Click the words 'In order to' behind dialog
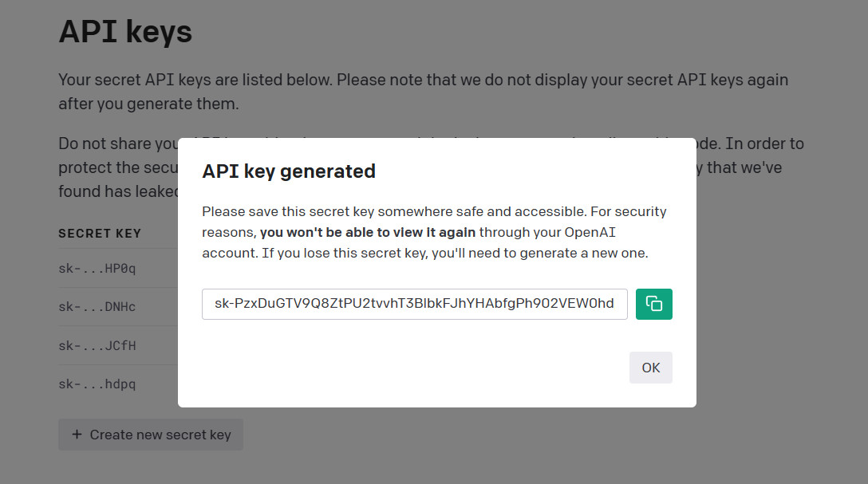Screen dimensions: 868x484 764,144
